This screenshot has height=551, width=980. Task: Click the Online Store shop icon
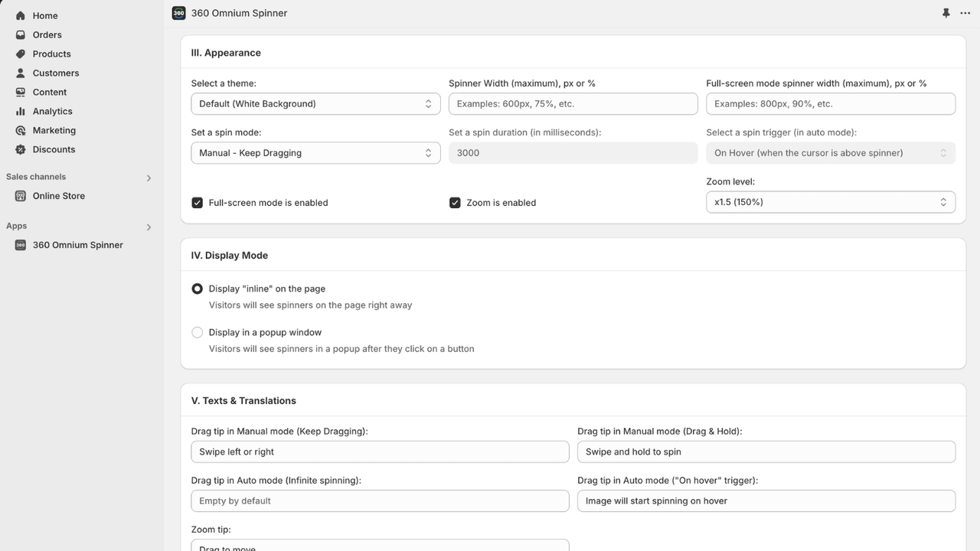[x=21, y=196]
